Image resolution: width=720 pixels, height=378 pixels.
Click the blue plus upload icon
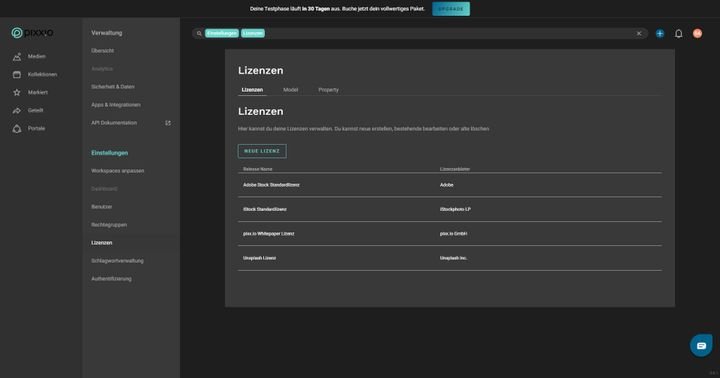pos(660,34)
